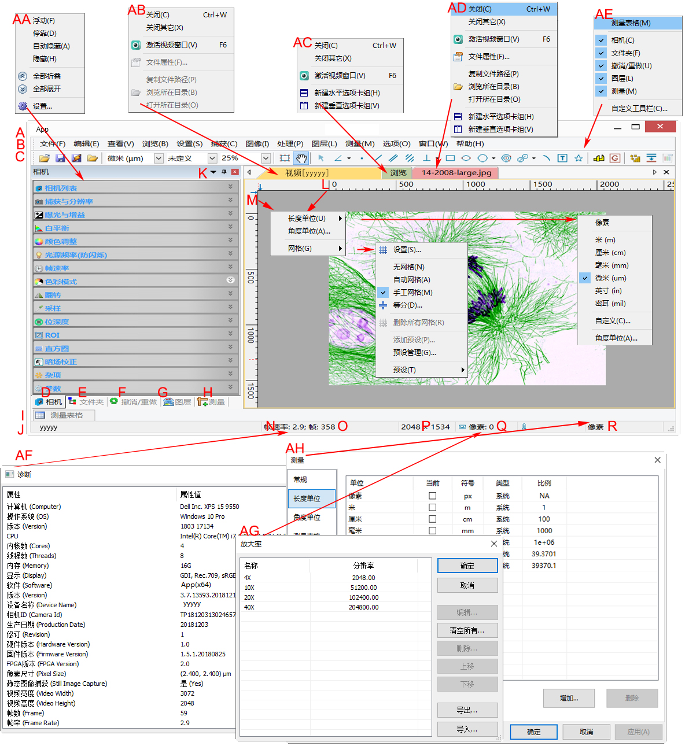Uncheck 相机(C) in the toolbar menu

point(602,40)
